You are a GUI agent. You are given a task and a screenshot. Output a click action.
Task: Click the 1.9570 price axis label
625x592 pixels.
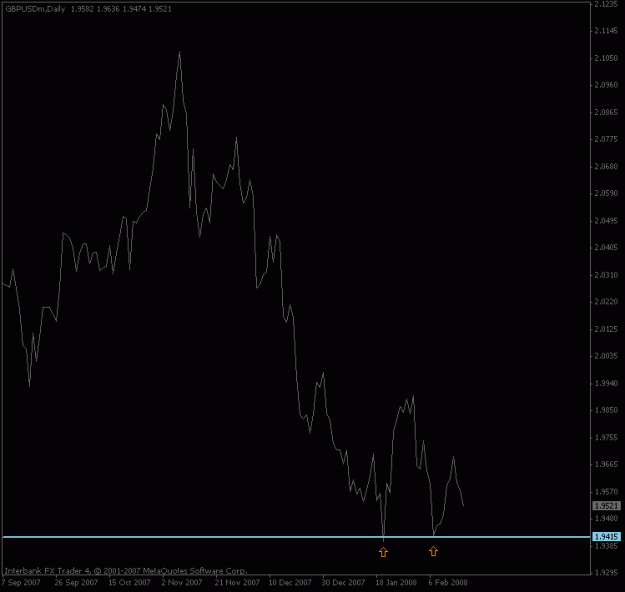606,492
